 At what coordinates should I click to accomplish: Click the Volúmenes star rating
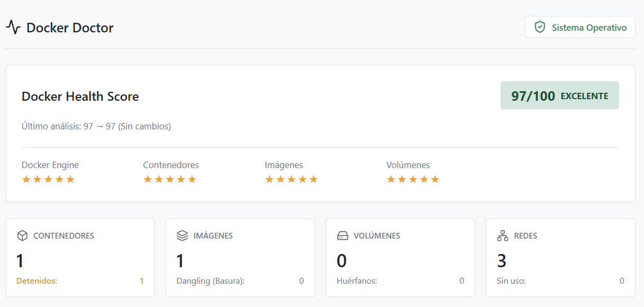[x=413, y=179]
